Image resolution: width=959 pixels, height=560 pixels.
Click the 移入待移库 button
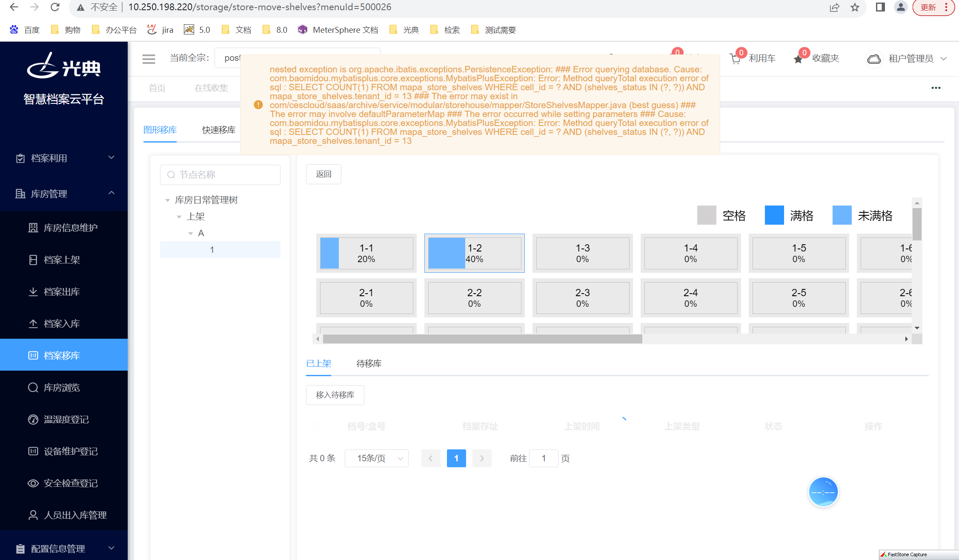(x=335, y=395)
